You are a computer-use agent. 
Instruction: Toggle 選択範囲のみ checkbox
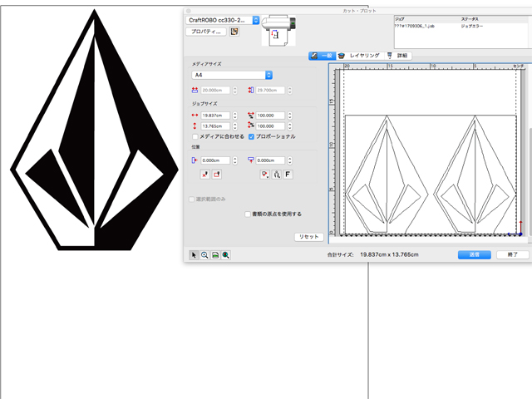click(191, 199)
